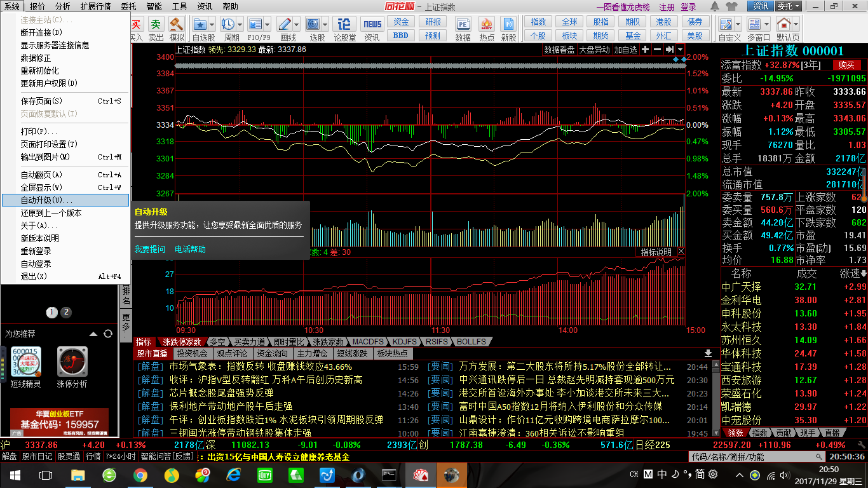Click the 数据看盘 button above chart
The width and height of the screenshot is (868, 488).
click(559, 50)
